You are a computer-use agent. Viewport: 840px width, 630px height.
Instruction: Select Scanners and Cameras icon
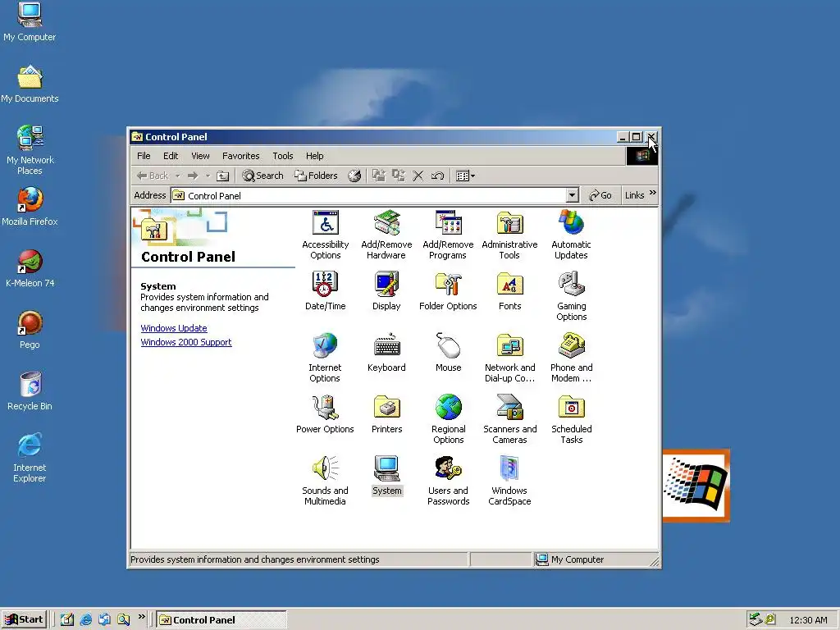tap(509, 419)
